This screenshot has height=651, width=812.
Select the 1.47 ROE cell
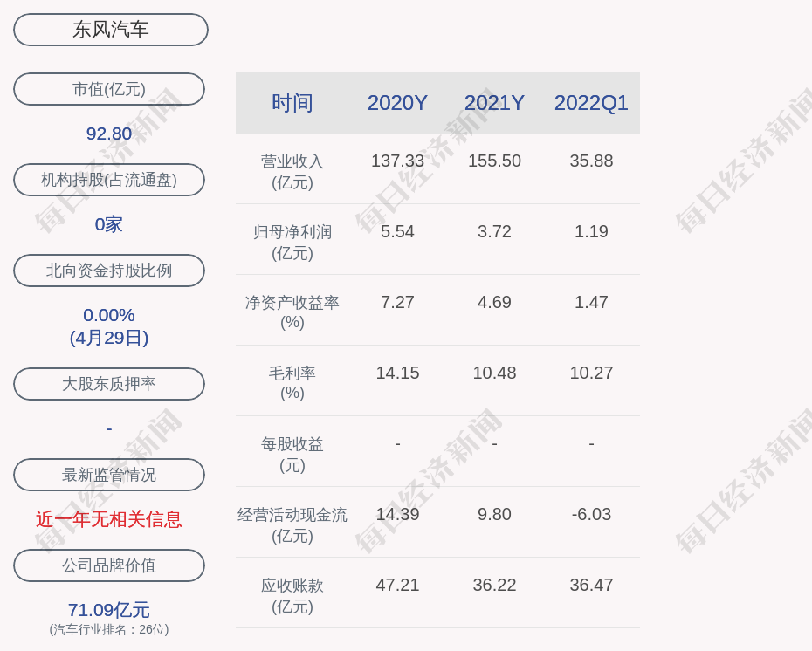coord(591,302)
